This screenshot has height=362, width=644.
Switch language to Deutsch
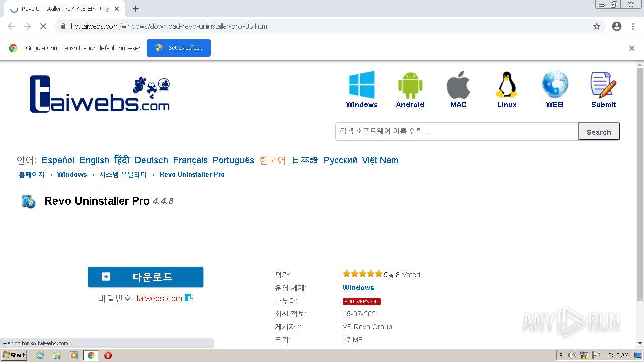[x=151, y=160]
